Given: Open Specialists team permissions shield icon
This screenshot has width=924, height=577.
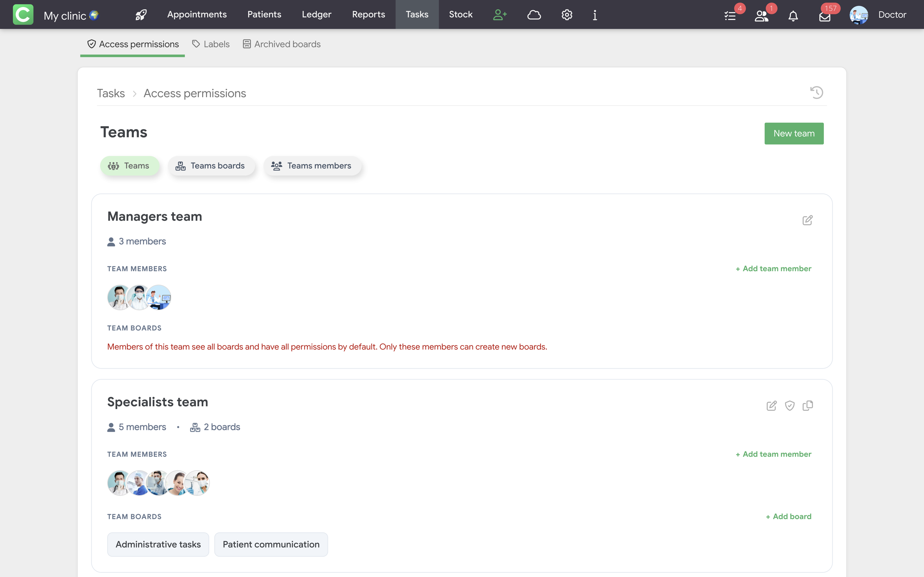Looking at the screenshot, I should point(790,406).
